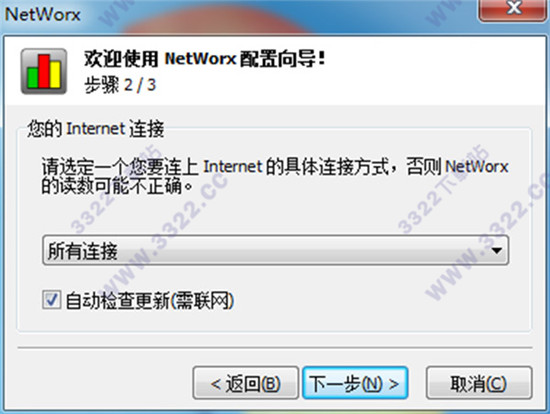
Task: Click the dropdown arrow of the connection combo box
Action: pyautogui.click(x=497, y=251)
